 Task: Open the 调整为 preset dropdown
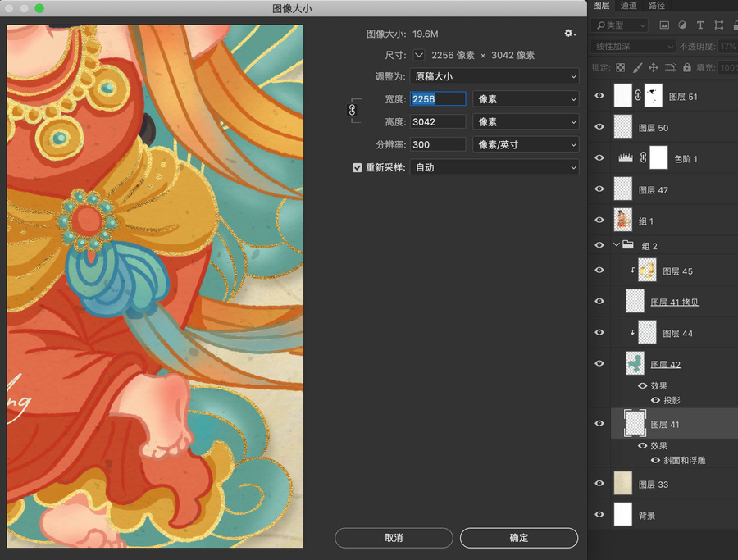coord(494,76)
